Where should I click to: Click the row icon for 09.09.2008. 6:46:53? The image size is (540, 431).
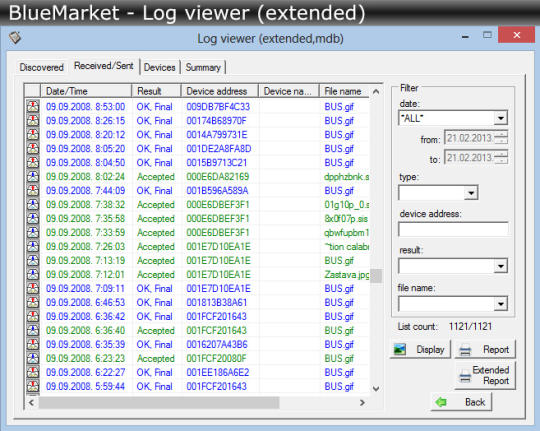(33, 302)
